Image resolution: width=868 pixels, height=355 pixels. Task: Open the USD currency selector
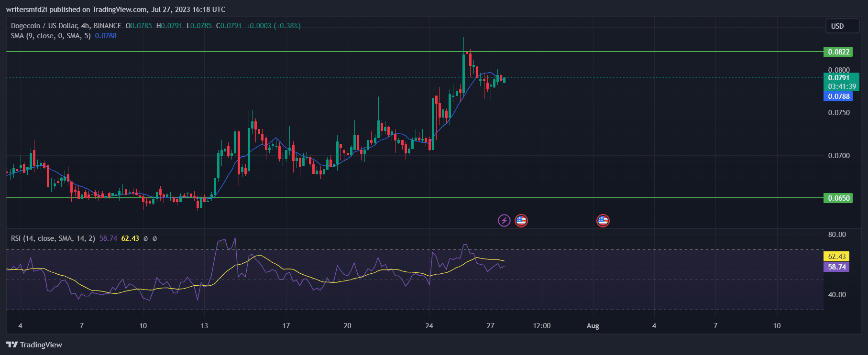(842, 26)
